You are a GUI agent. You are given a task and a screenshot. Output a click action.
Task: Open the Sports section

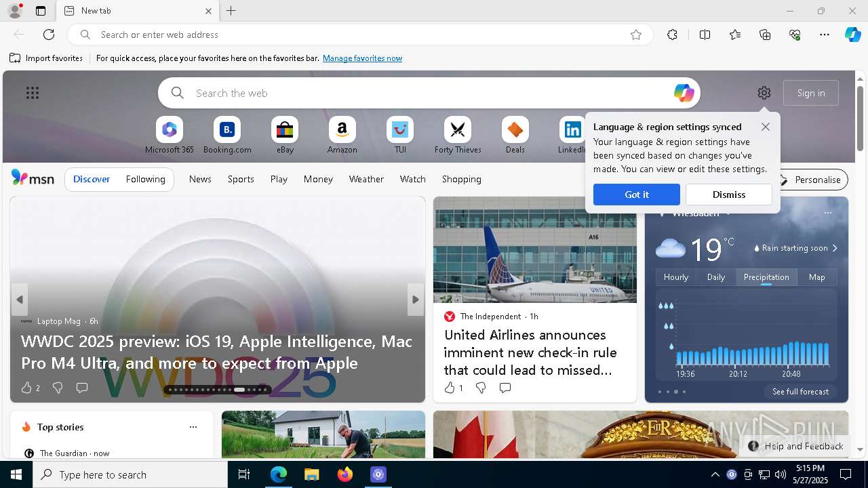(241, 179)
